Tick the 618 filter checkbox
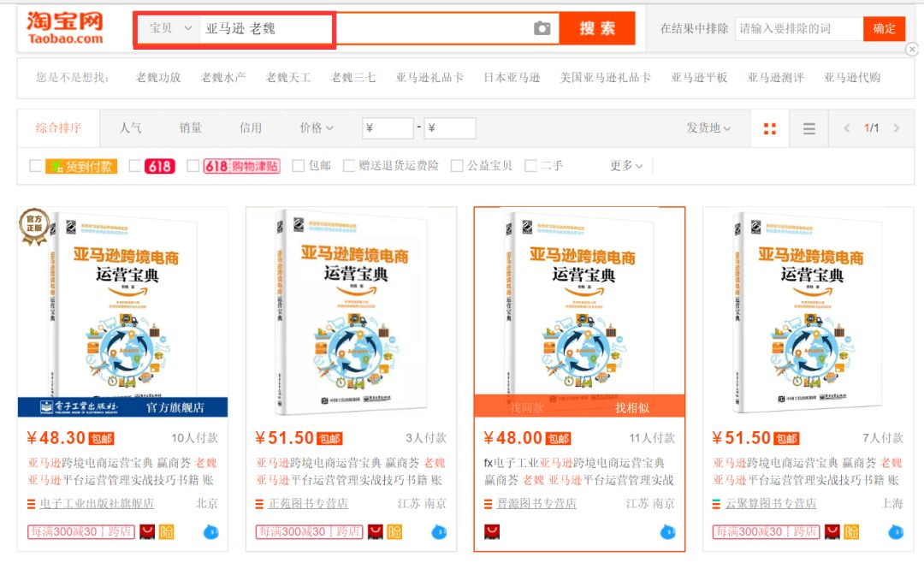 tap(134, 166)
